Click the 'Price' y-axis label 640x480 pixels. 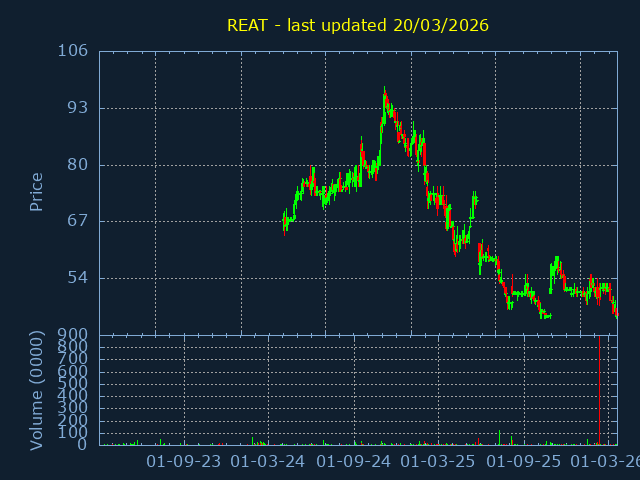(x=37, y=191)
